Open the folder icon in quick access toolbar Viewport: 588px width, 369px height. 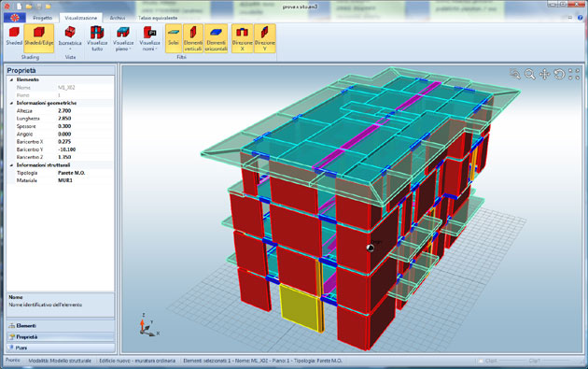(29, 6)
